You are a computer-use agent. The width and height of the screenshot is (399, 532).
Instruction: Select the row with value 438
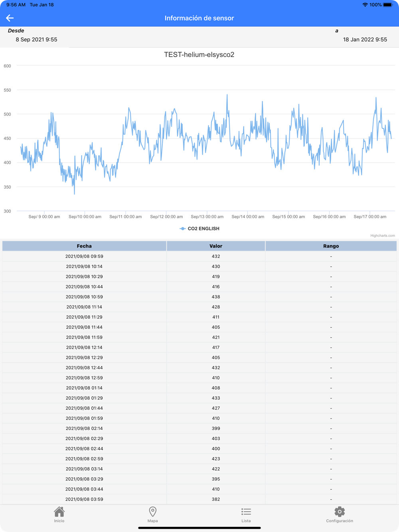tap(199, 297)
